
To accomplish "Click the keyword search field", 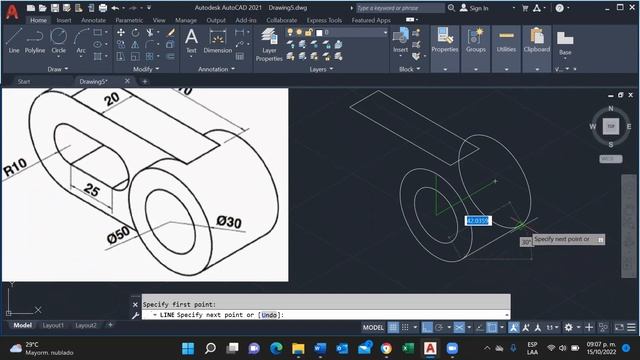I will (x=400, y=8).
